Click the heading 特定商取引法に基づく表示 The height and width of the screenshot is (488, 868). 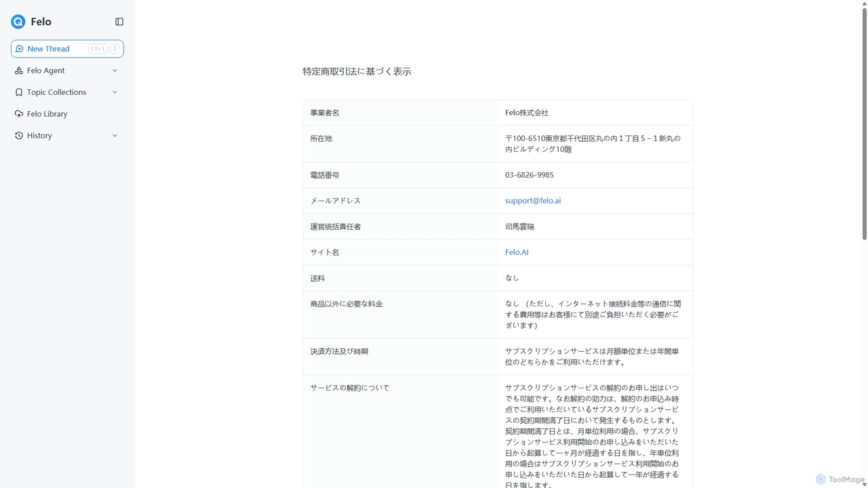pyautogui.click(x=357, y=71)
